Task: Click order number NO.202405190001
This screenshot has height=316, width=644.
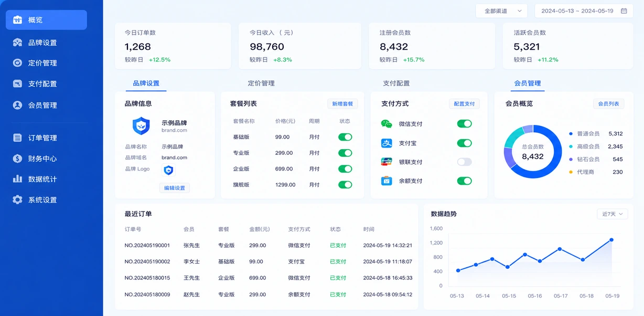Action: coord(147,245)
